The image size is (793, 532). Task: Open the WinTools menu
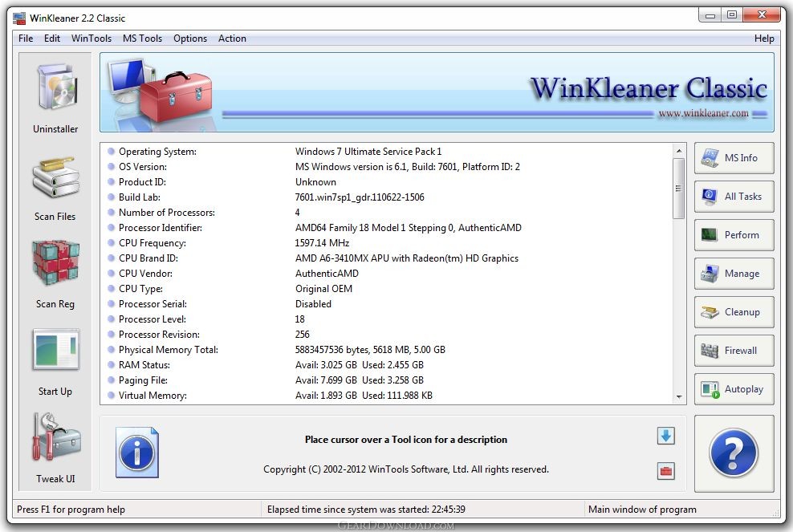91,39
